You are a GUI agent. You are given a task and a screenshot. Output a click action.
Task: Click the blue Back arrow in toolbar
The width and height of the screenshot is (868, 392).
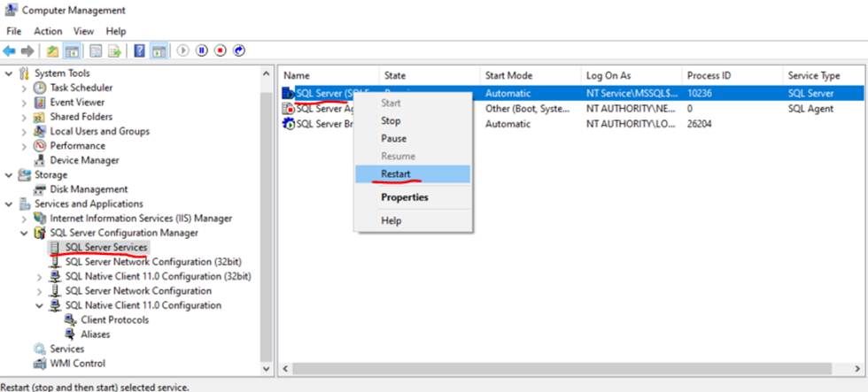click(9, 50)
